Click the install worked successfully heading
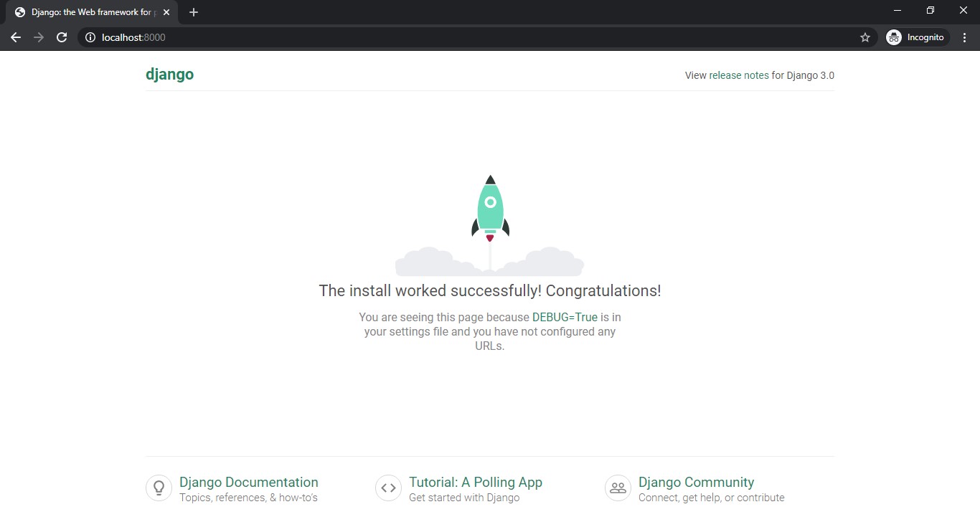 tap(490, 290)
